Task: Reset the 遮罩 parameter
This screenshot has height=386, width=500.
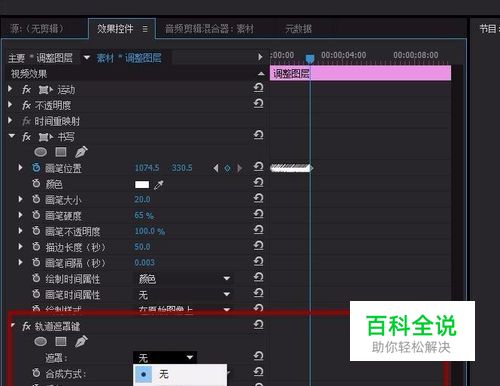Action: [258, 356]
